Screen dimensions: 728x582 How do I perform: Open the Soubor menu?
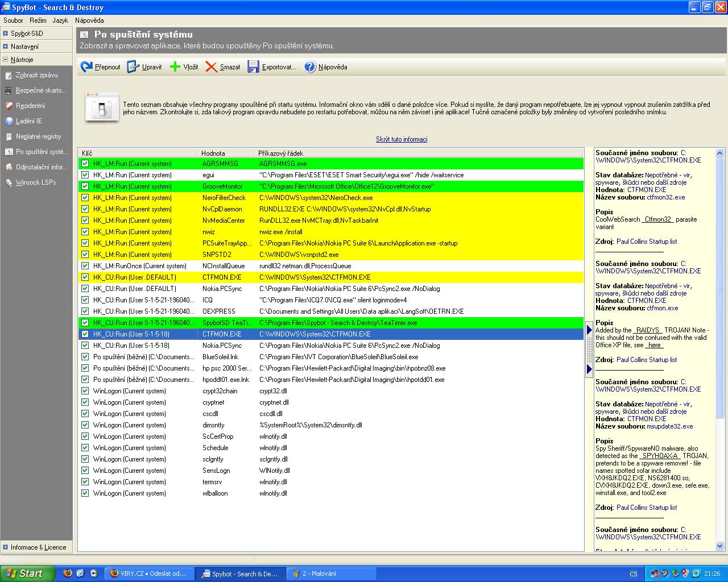13,20
